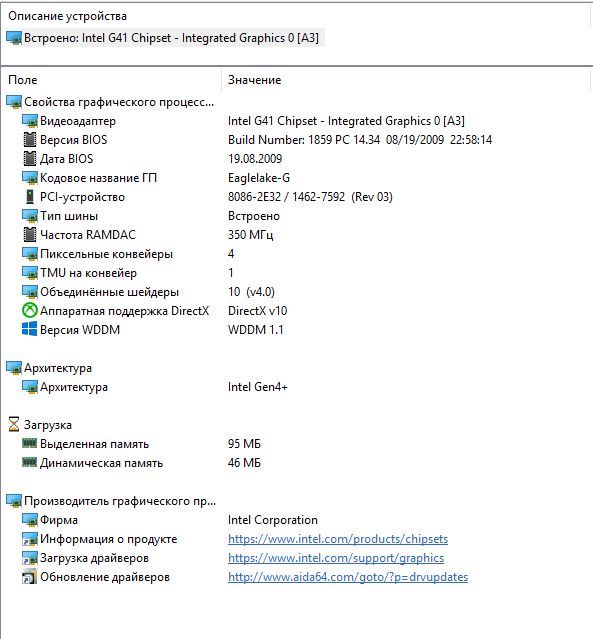Click icon beside Кодовое название ГП

30,178
